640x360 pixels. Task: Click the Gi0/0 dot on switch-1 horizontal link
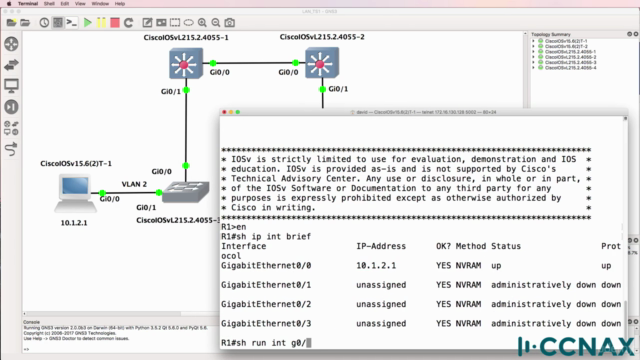pos(213,63)
